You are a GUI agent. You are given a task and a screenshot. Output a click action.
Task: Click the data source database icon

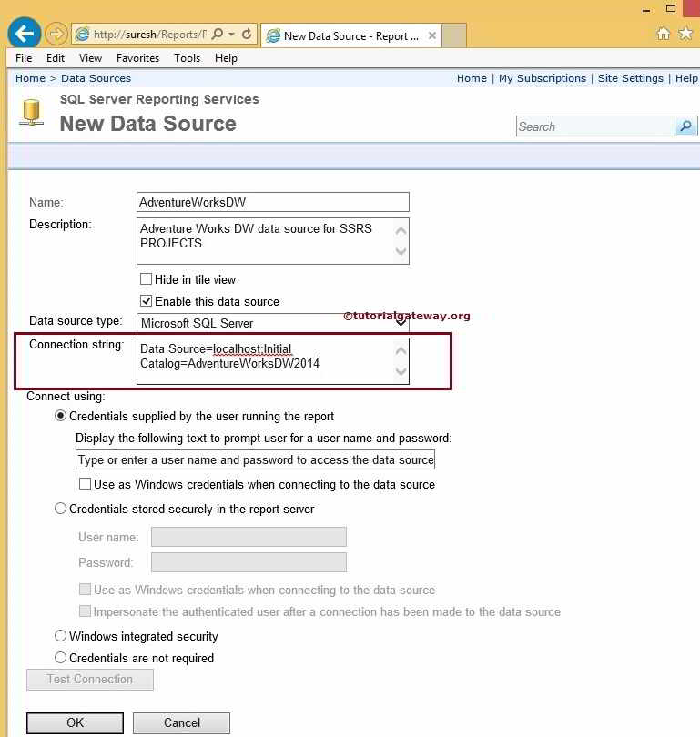point(32,113)
